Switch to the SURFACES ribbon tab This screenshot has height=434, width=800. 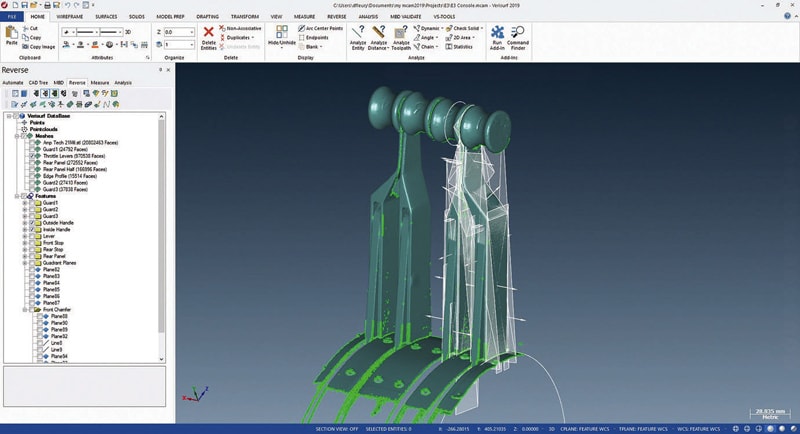pyautogui.click(x=106, y=16)
